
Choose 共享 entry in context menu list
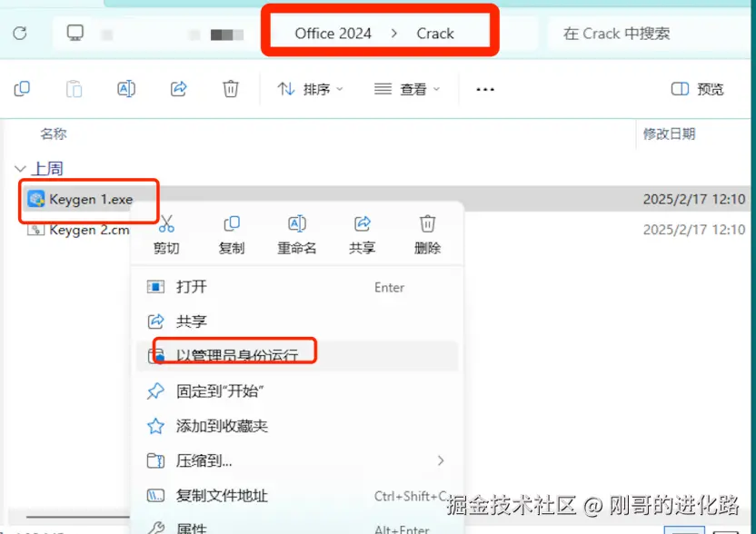tap(297, 321)
